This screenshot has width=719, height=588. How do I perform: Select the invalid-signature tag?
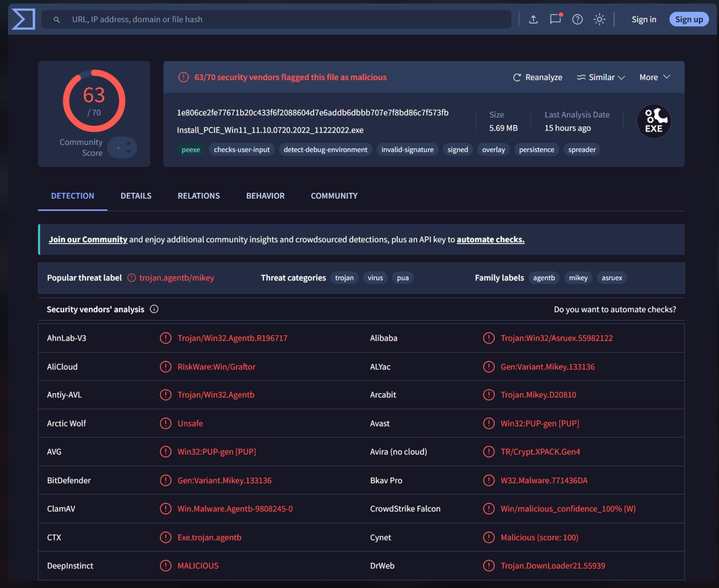408,150
